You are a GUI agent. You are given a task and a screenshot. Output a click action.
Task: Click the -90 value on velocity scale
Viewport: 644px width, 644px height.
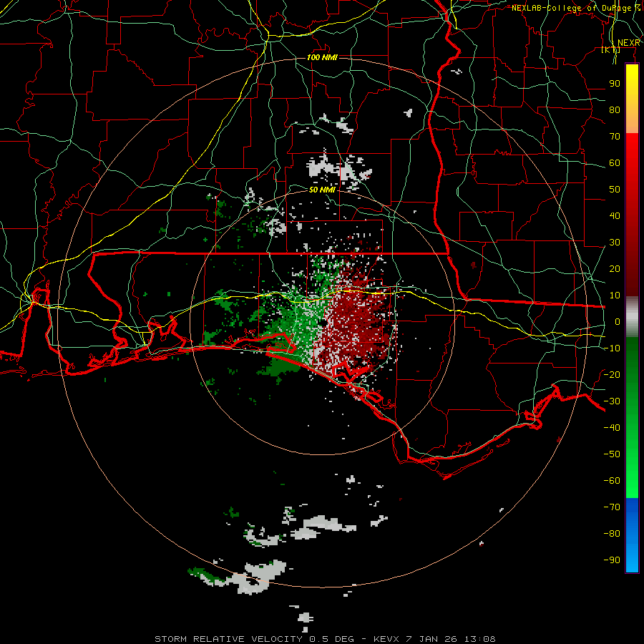(x=612, y=560)
